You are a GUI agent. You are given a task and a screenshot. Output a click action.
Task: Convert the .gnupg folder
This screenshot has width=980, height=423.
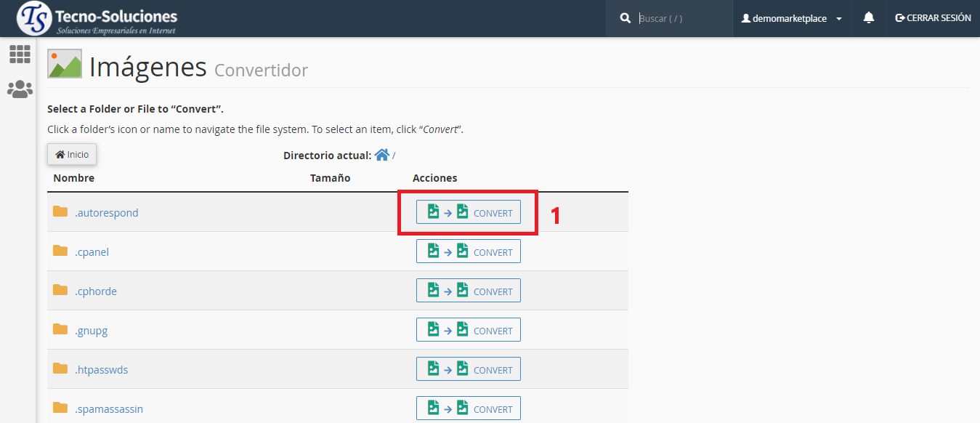point(468,331)
